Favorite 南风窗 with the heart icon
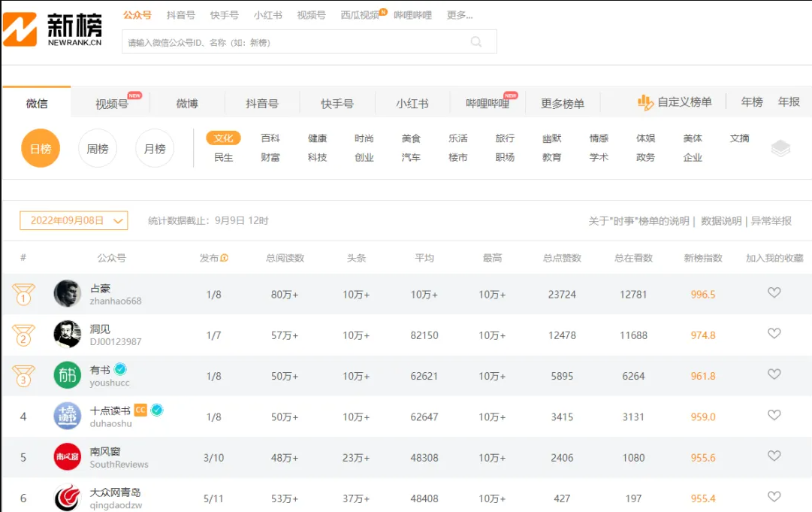 coord(774,456)
